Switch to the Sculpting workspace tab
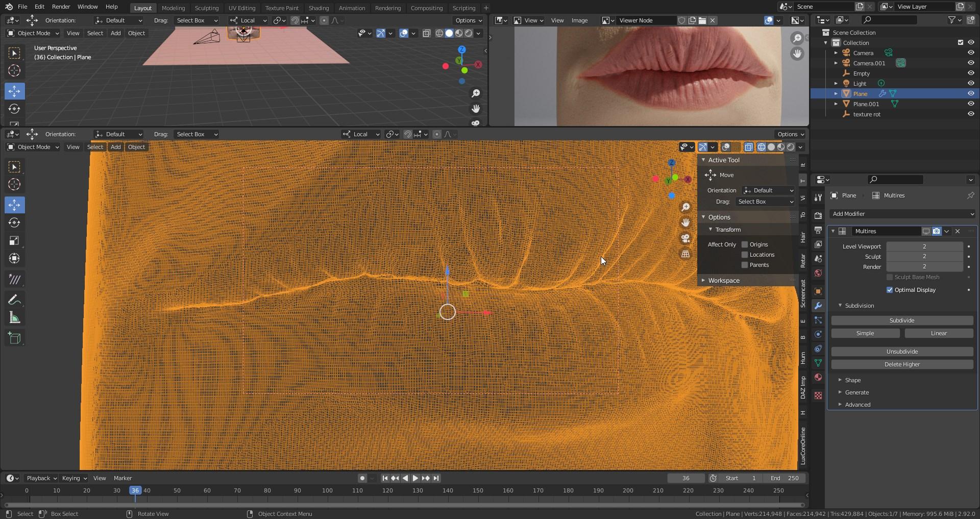This screenshot has height=519, width=980. (x=206, y=8)
